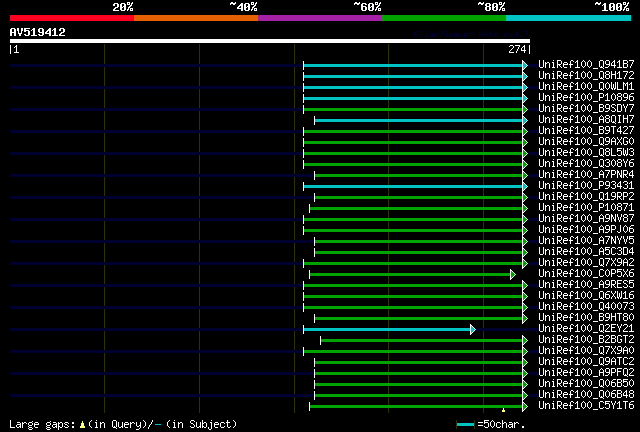Select the UniRef100_A9RES5 label

586,285
